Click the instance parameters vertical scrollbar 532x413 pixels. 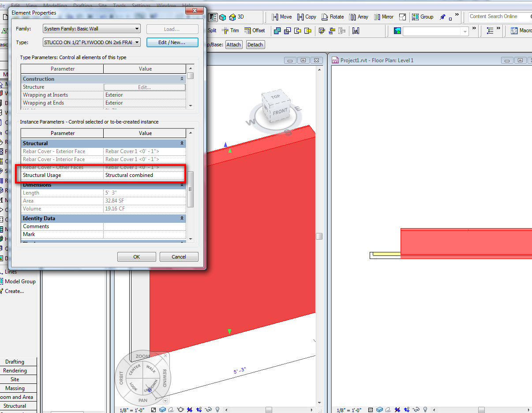[x=191, y=189]
